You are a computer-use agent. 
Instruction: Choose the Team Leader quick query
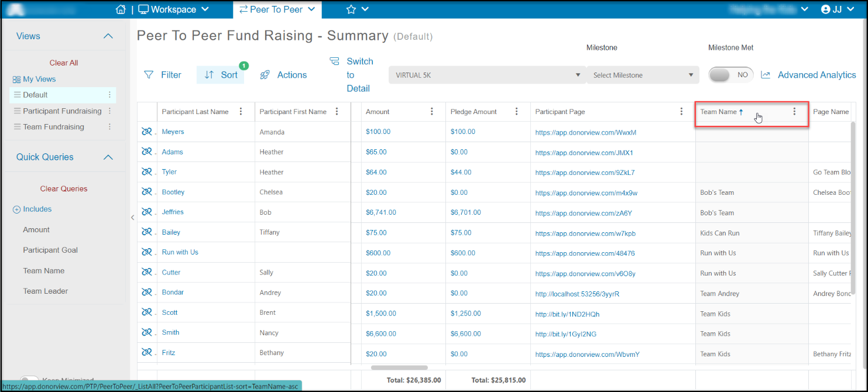[46, 291]
